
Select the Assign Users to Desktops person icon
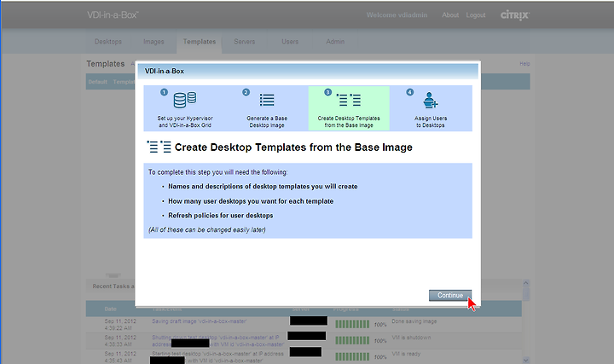point(431,100)
